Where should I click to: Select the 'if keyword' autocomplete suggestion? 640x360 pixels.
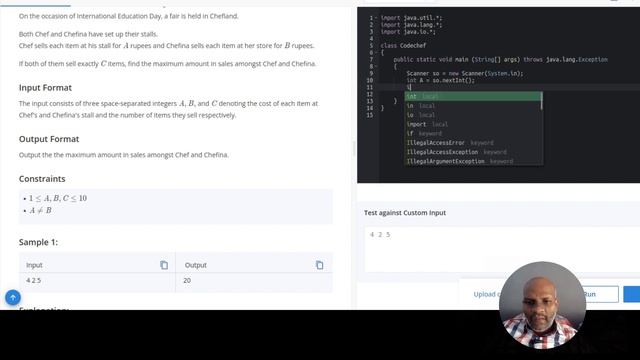tap(473, 133)
